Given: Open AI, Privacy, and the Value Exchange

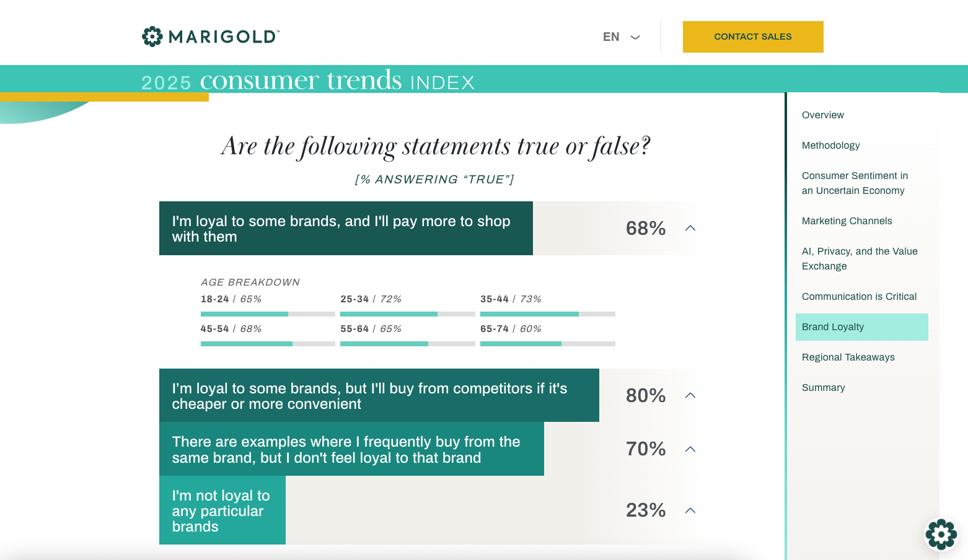Looking at the screenshot, I should point(860,259).
